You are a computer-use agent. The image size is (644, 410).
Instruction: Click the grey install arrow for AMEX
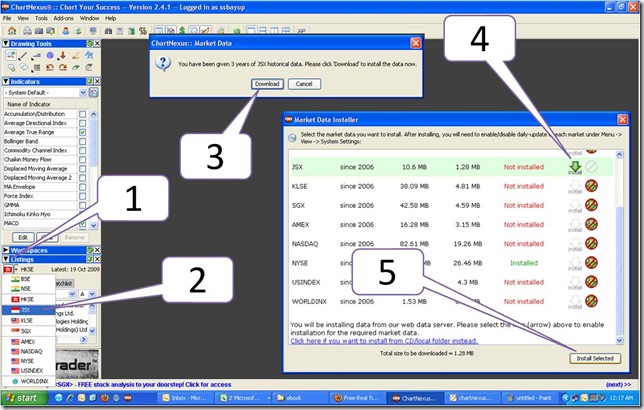click(575, 225)
